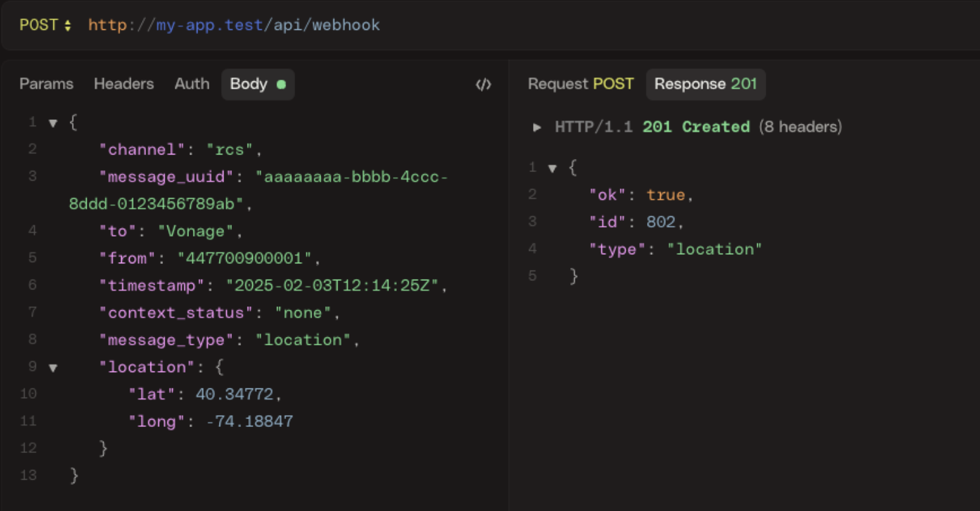The image size is (980, 511).
Task: Click the green dot on the Body tab
Action: [281, 83]
